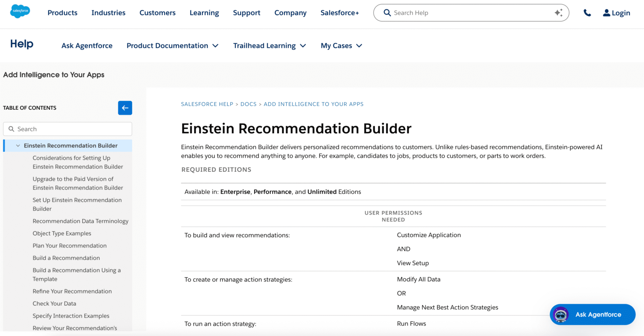Viewport: 644px width, 336px height.
Task: Collapse sidebar with the blue back arrow
Action: click(x=125, y=108)
